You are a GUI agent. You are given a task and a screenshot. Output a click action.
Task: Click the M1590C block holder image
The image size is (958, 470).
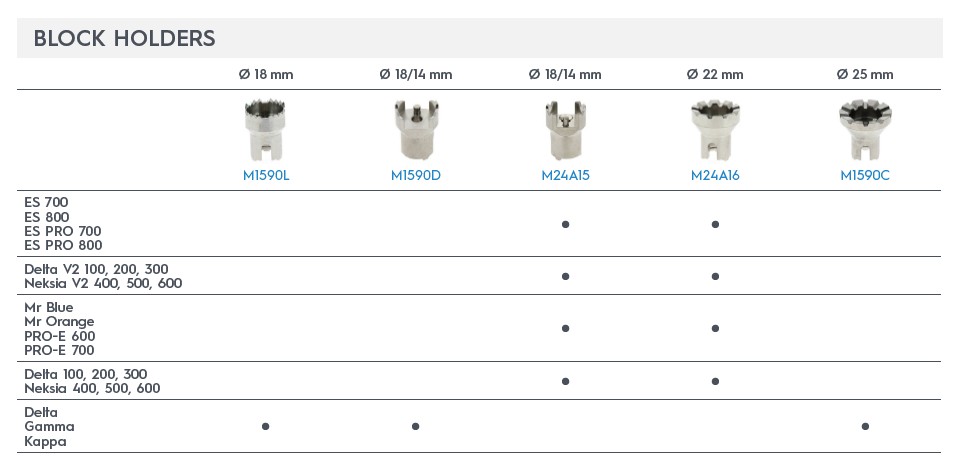click(865, 130)
